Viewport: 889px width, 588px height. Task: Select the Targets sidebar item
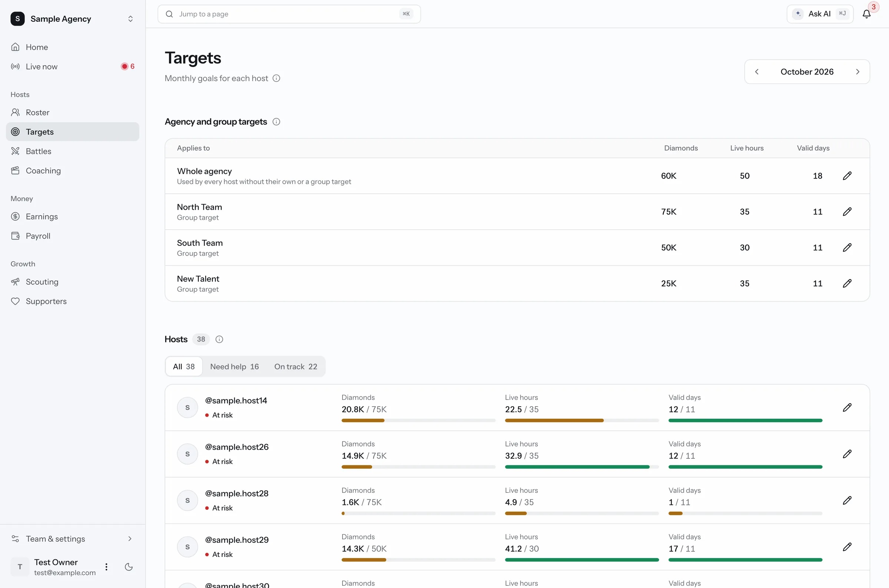tap(72, 132)
